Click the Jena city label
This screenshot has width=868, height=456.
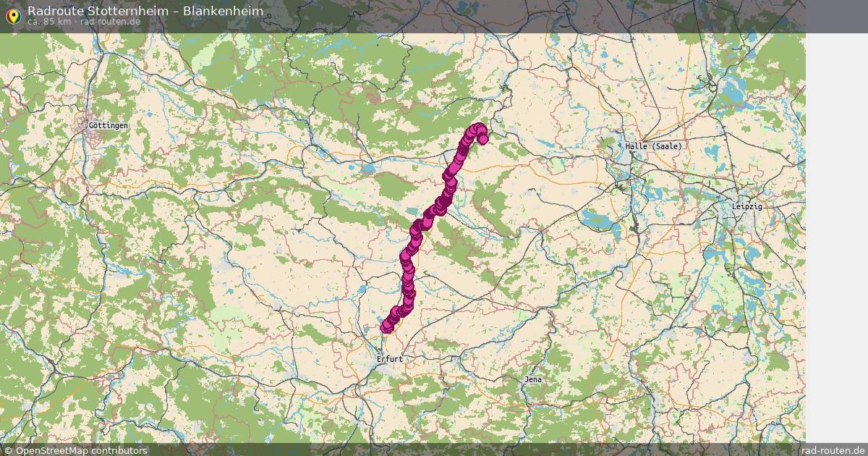click(x=533, y=380)
